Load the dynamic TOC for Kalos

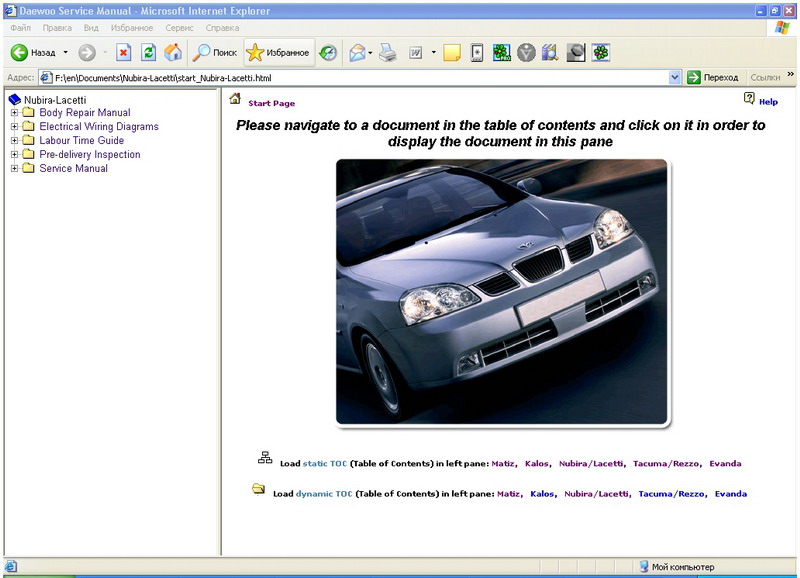(x=542, y=493)
